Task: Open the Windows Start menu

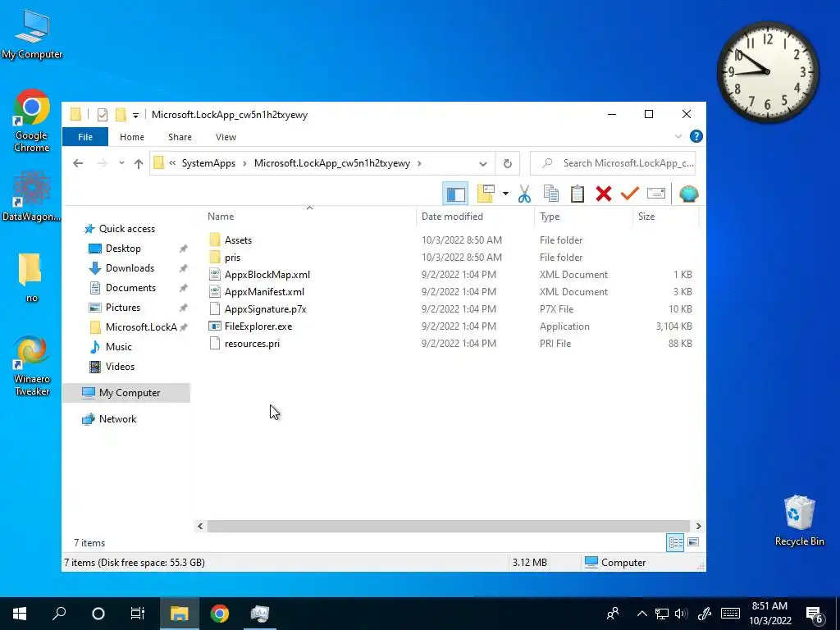Action: point(20,614)
